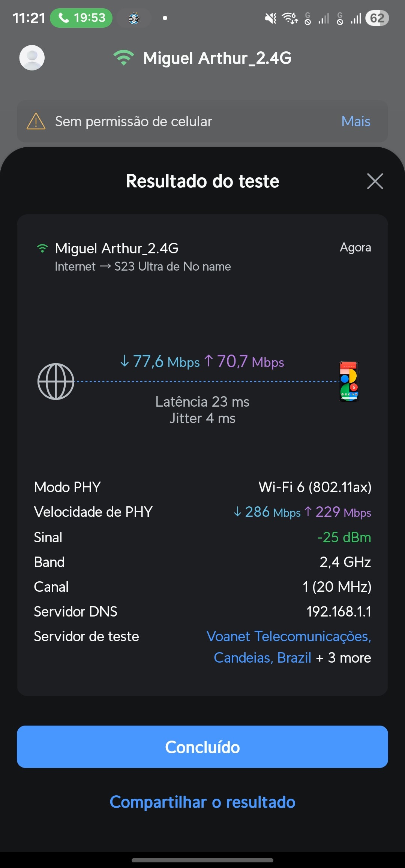405x868 pixels.
Task: Tap the download speed 77,6 Mbps value
Action: [x=160, y=362]
